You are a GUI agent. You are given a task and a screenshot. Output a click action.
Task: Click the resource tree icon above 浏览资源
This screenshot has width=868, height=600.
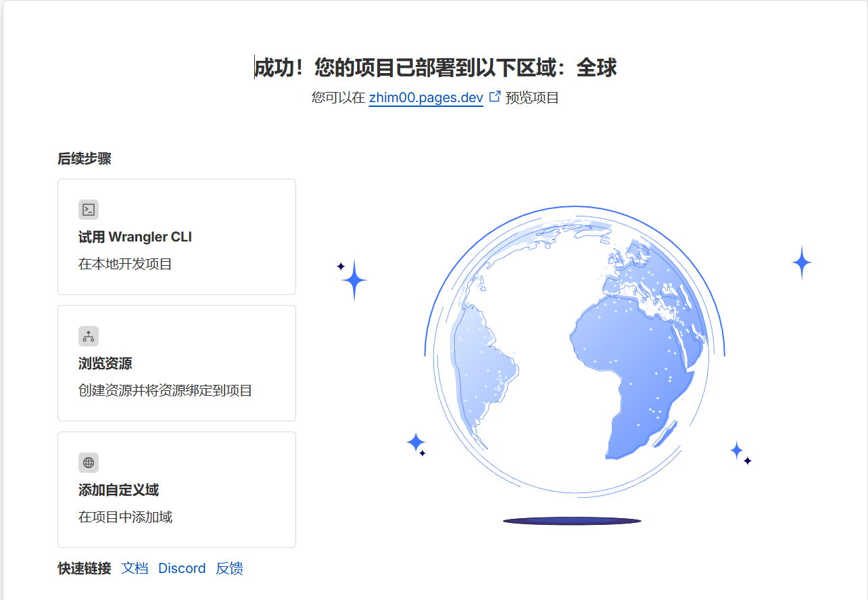pos(89,336)
